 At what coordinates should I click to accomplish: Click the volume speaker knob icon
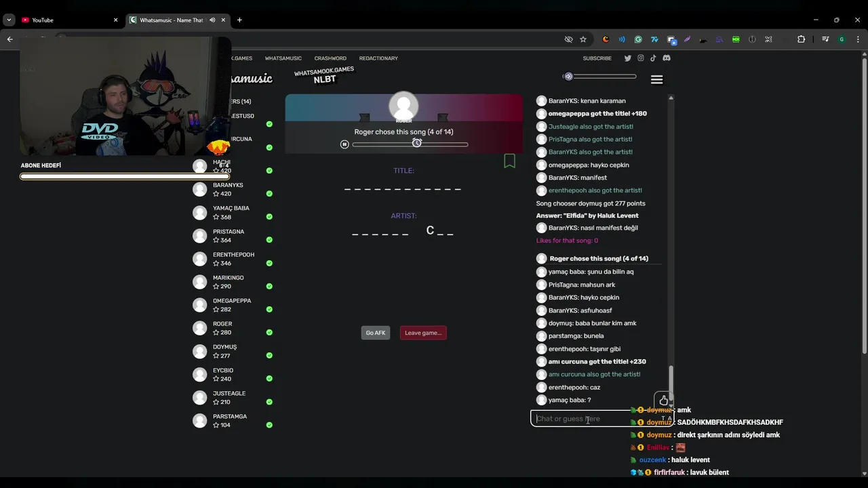coord(568,77)
